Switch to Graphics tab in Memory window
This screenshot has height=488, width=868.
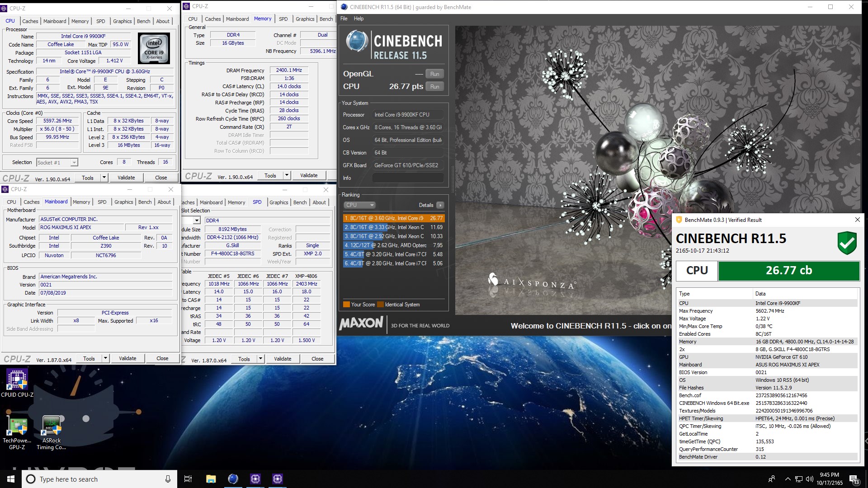[x=305, y=19]
